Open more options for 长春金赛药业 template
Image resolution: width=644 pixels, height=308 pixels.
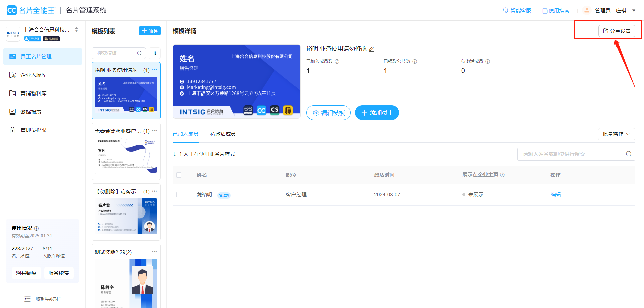154,131
